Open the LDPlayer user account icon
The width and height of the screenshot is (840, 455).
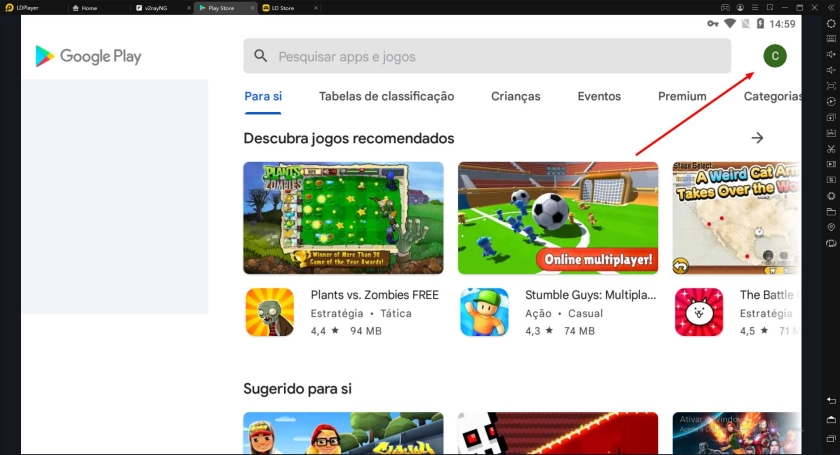pyautogui.click(x=740, y=8)
